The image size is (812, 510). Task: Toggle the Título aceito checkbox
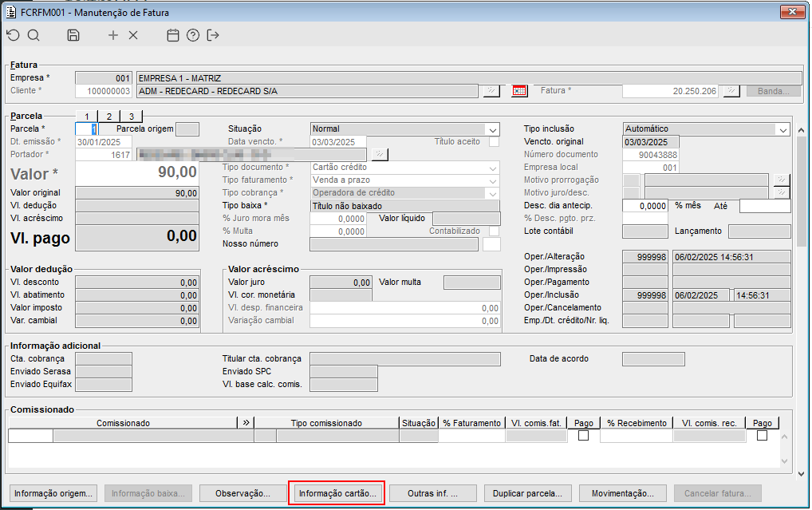point(495,141)
